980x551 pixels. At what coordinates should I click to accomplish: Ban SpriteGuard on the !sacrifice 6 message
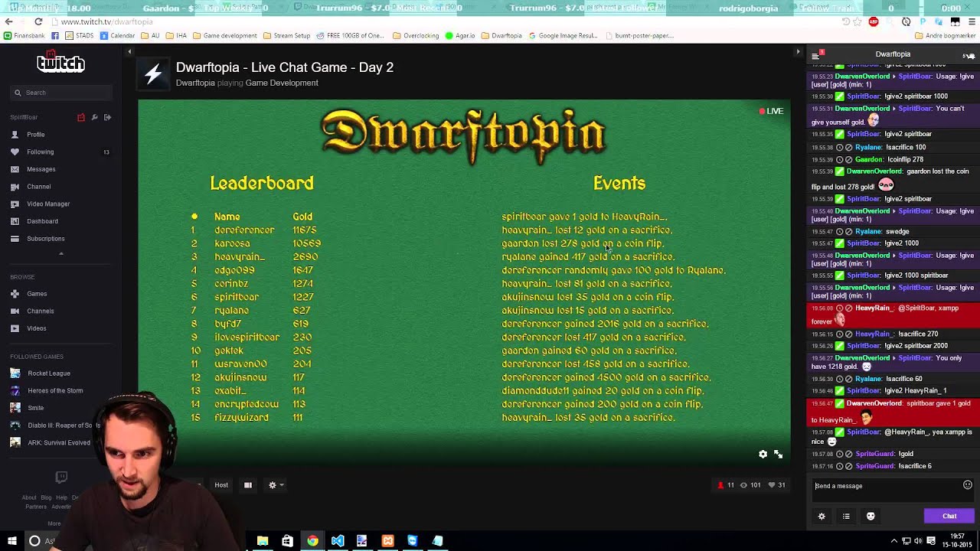tap(848, 466)
